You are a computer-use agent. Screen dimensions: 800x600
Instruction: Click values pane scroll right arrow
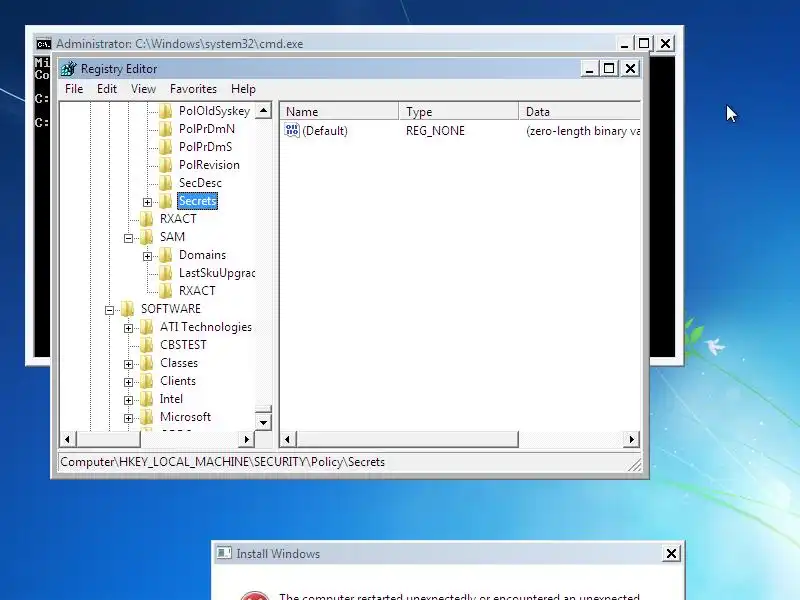(632, 439)
